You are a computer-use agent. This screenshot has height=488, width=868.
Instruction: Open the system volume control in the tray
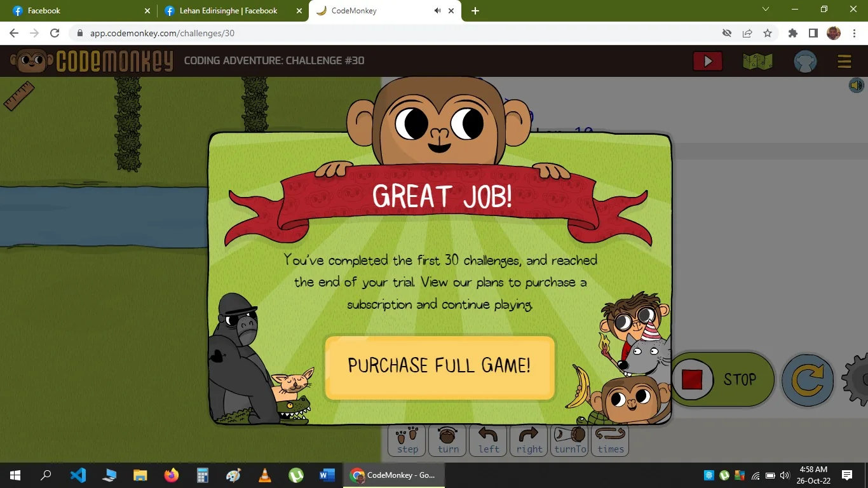[784, 475]
